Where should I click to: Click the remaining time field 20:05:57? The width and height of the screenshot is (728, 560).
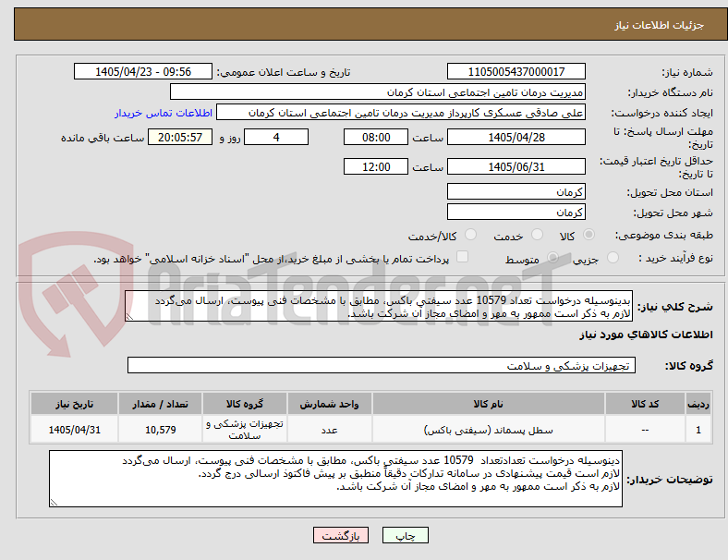pos(180,137)
